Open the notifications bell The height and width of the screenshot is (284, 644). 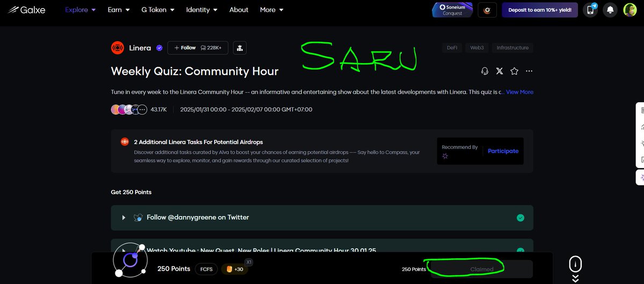click(x=610, y=10)
